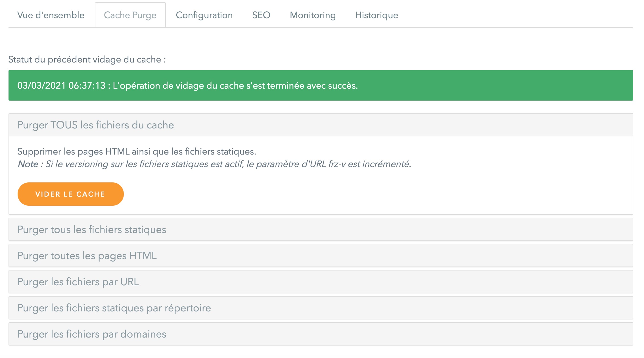
Task: Click the active Cache Purge tab label
Action: coord(130,15)
